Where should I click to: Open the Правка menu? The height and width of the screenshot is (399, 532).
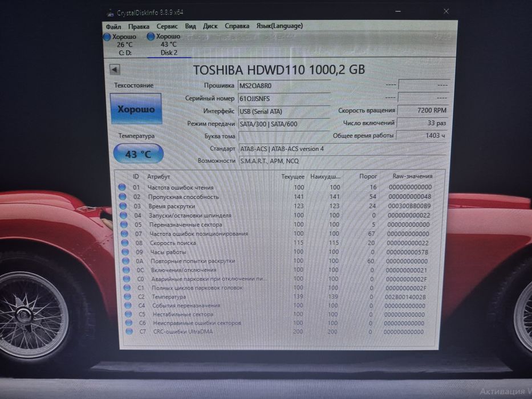(139, 26)
